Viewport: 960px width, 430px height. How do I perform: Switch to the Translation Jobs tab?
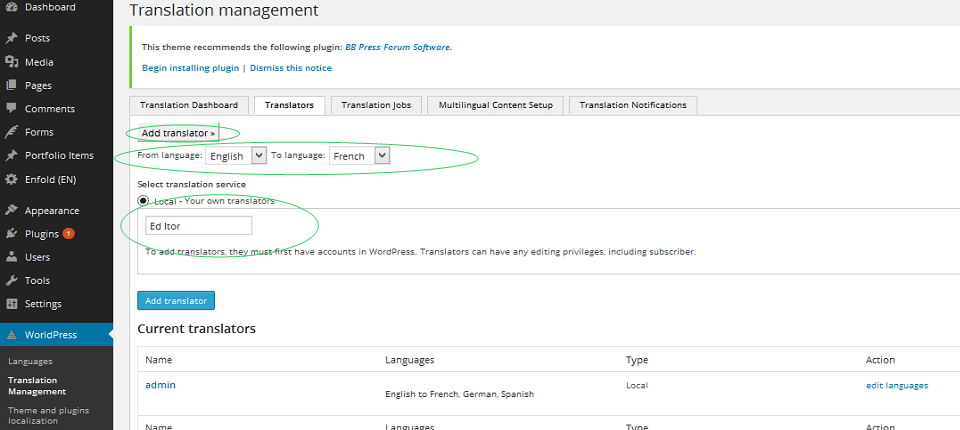pyautogui.click(x=376, y=105)
